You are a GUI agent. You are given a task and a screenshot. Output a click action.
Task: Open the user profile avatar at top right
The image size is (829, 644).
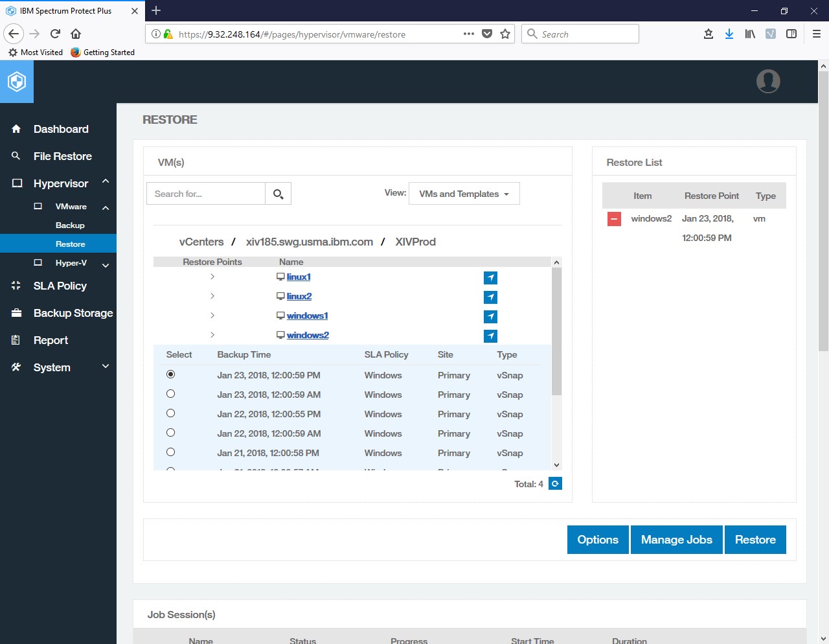tap(768, 81)
